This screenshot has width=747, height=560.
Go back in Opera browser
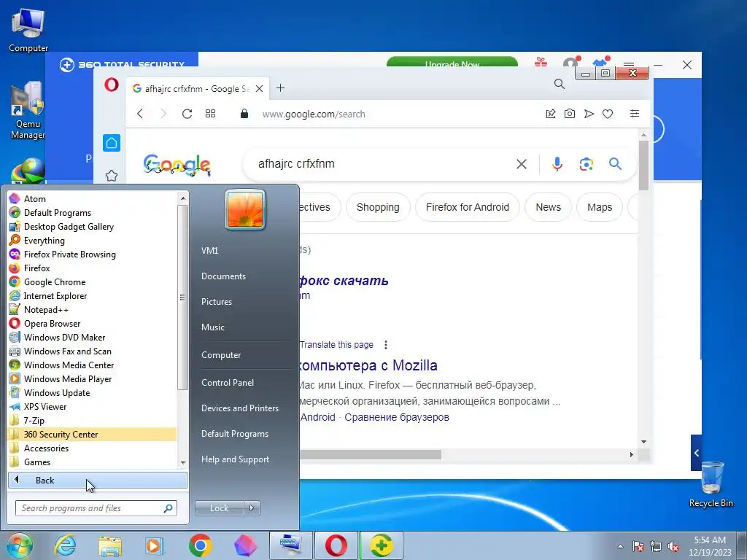pos(140,114)
